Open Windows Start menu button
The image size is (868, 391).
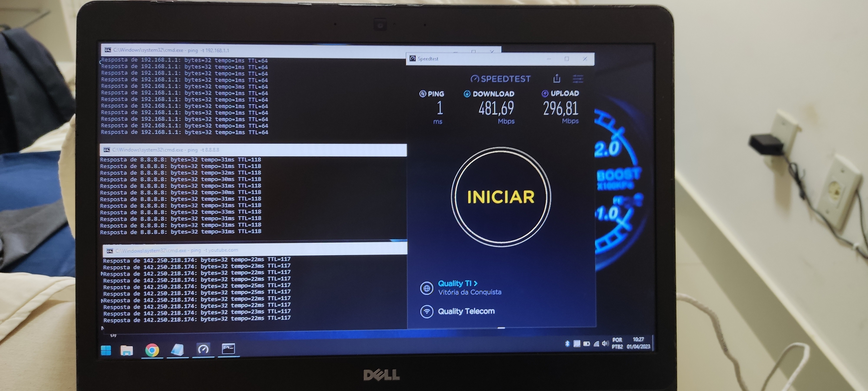(106, 351)
